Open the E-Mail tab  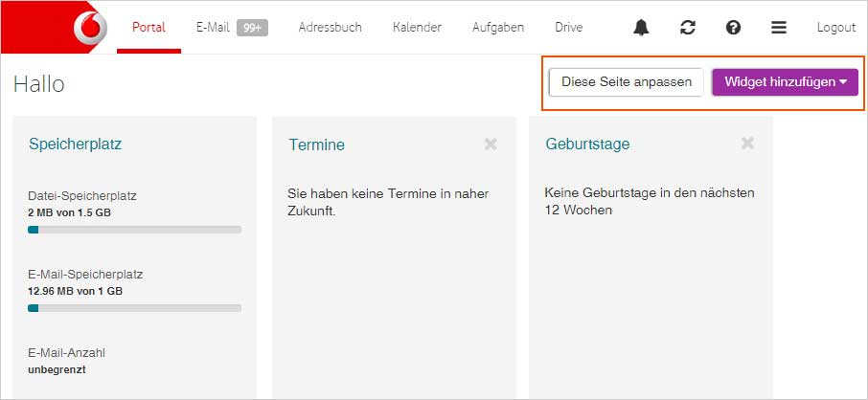tap(212, 28)
